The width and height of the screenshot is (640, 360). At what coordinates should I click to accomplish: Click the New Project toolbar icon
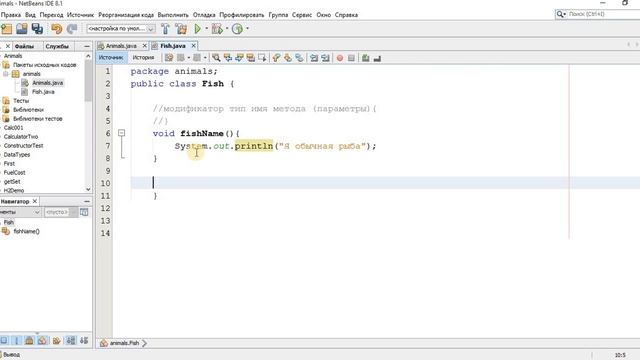[x=7, y=29]
